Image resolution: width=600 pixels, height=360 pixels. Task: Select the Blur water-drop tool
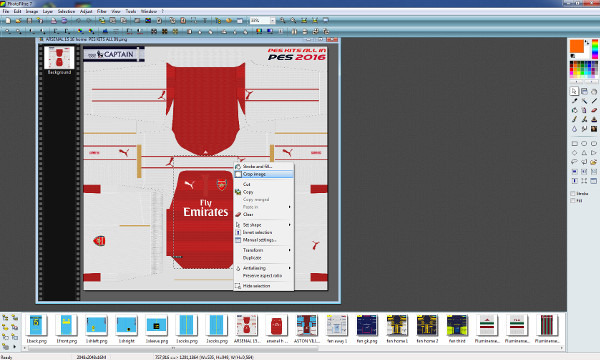click(x=574, y=129)
